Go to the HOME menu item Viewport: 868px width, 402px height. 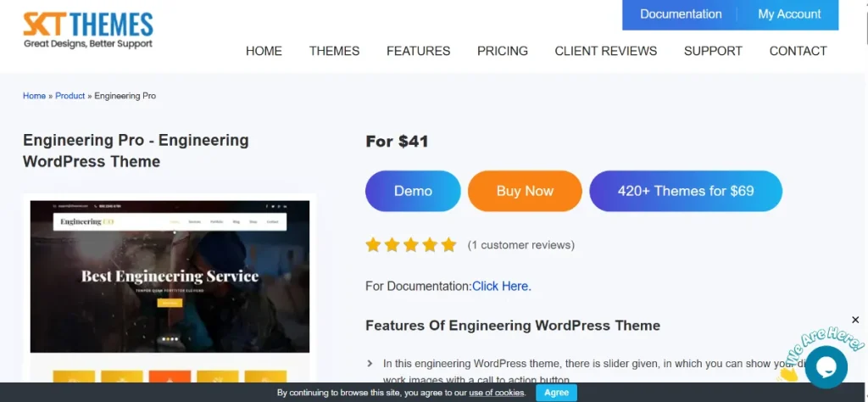coord(264,51)
